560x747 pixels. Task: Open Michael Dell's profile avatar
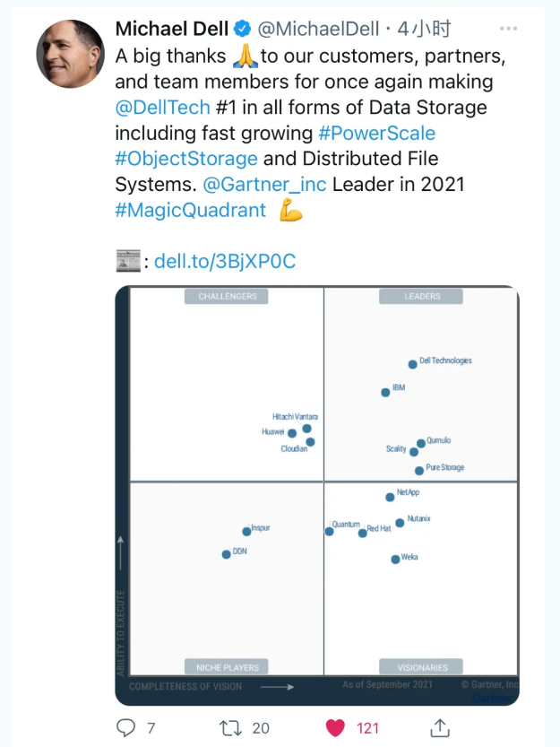pyautogui.click(x=71, y=52)
